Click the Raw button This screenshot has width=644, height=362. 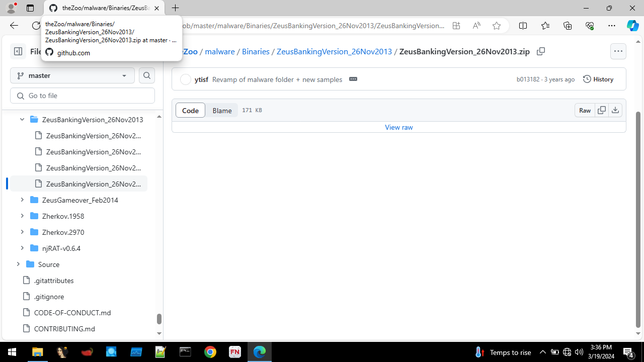(585, 110)
